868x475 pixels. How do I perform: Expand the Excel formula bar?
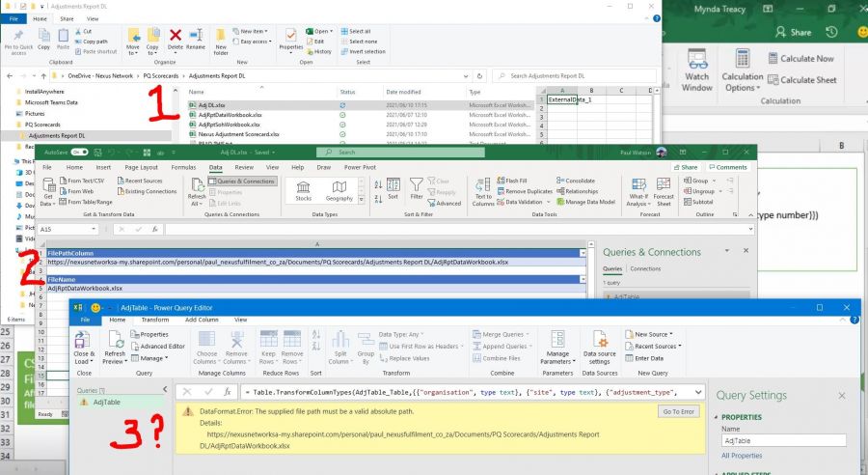[x=750, y=229]
